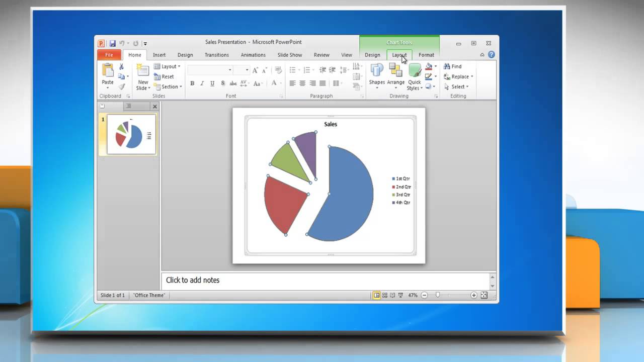Apply Shape Fill paint bucket
644x362 pixels.
[429, 66]
